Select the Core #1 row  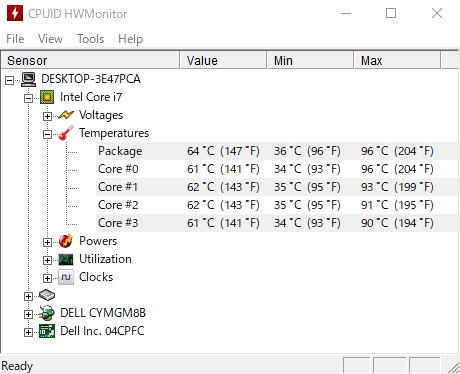(277, 187)
